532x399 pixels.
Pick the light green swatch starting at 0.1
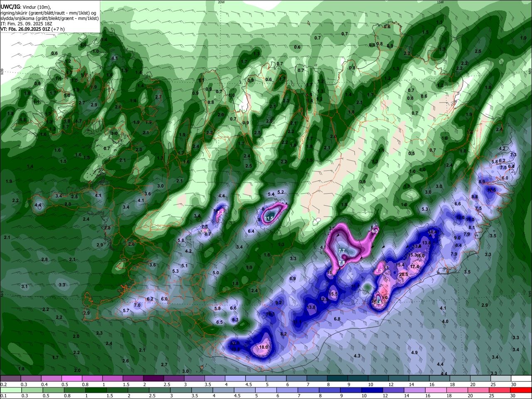(10, 390)
